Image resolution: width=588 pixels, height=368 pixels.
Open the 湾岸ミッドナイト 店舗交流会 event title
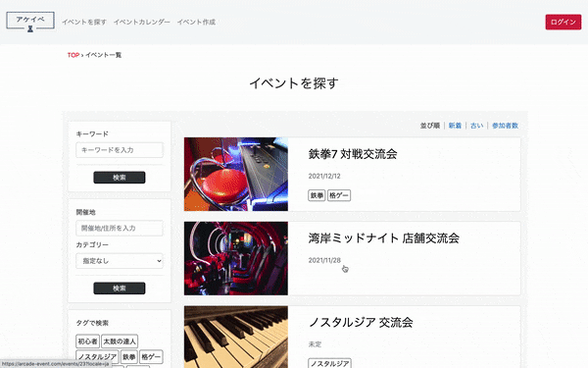[383, 238]
